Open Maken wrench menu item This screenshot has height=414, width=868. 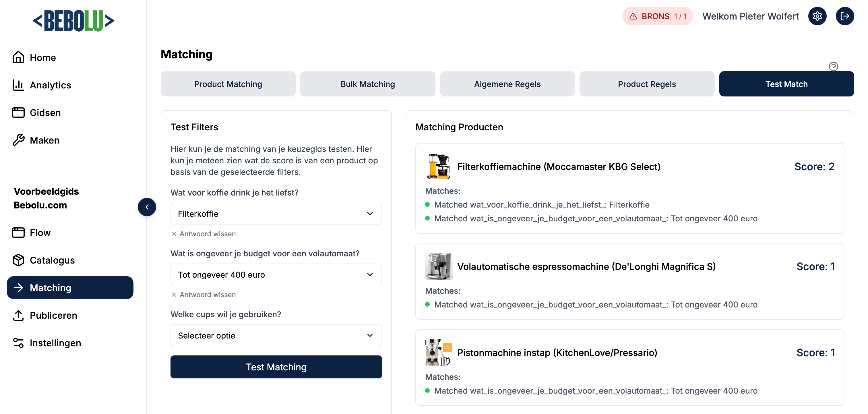tap(44, 140)
